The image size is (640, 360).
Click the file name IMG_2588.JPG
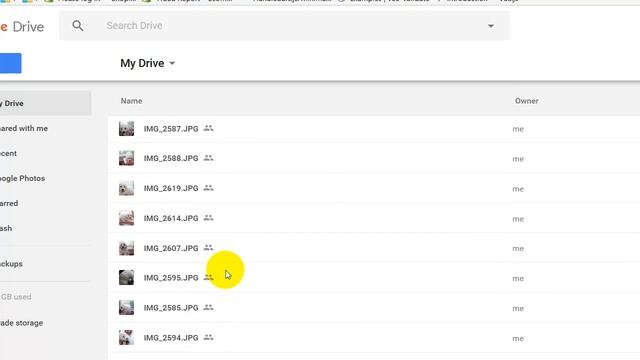point(171,158)
